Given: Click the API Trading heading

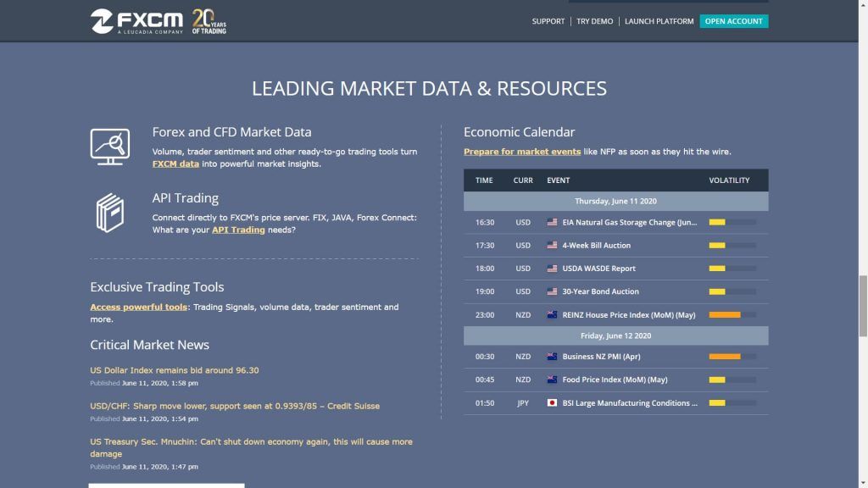Looking at the screenshot, I should 186,197.
